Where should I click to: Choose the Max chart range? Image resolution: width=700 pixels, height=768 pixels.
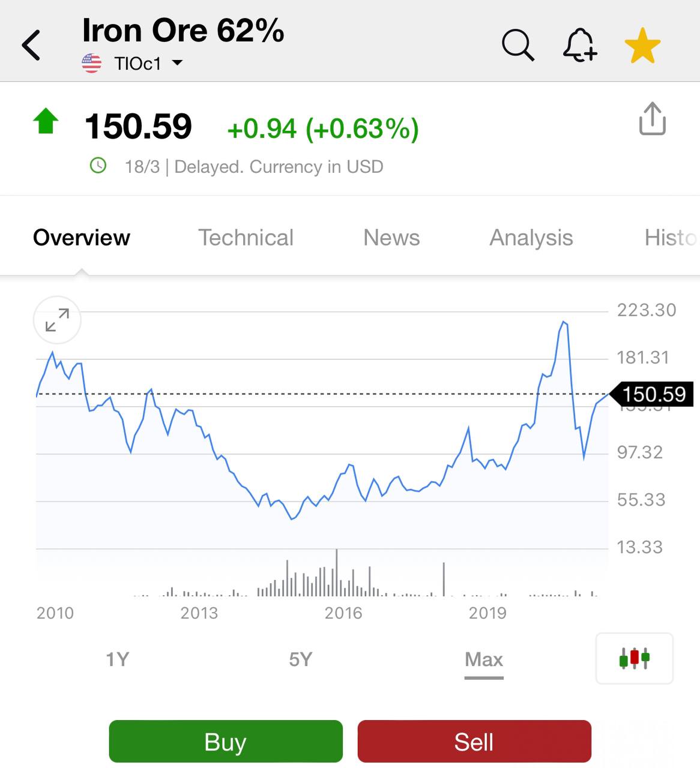(484, 659)
